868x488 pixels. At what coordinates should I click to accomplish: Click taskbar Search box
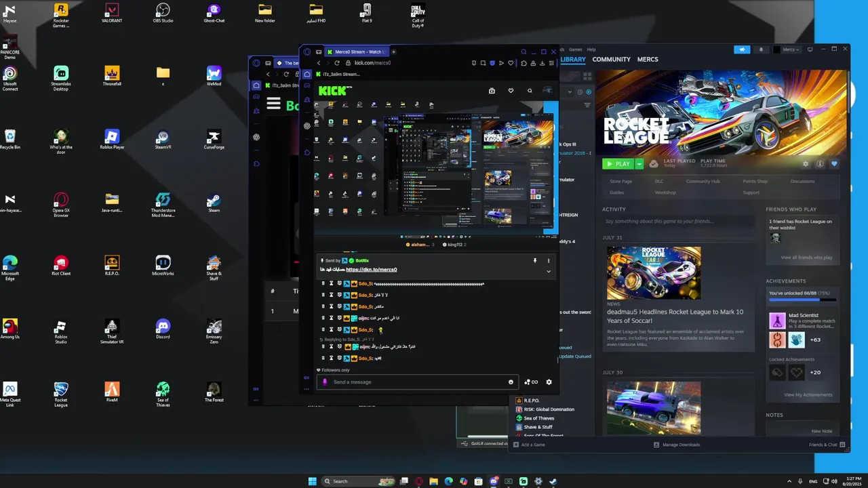(x=357, y=481)
